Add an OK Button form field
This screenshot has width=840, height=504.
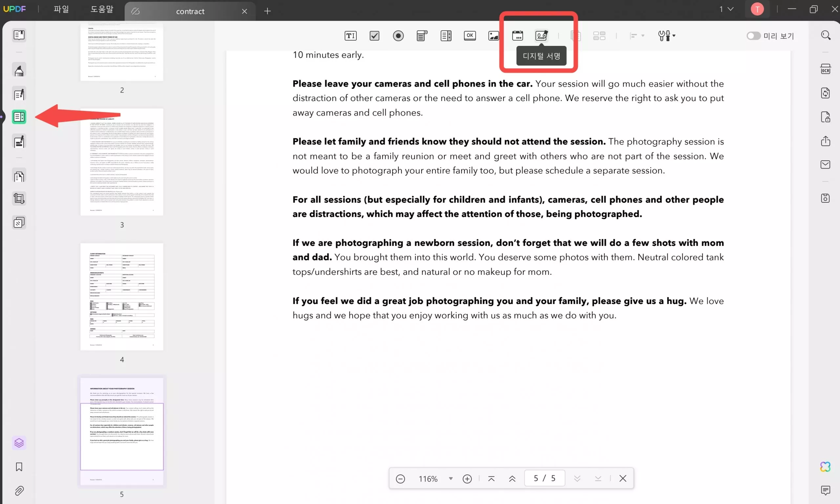point(470,36)
